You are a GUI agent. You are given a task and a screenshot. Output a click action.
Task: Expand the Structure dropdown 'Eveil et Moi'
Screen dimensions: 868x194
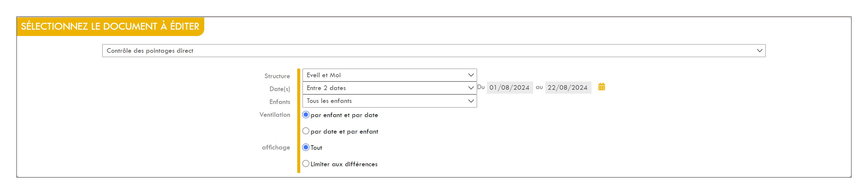pyautogui.click(x=390, y=75)
